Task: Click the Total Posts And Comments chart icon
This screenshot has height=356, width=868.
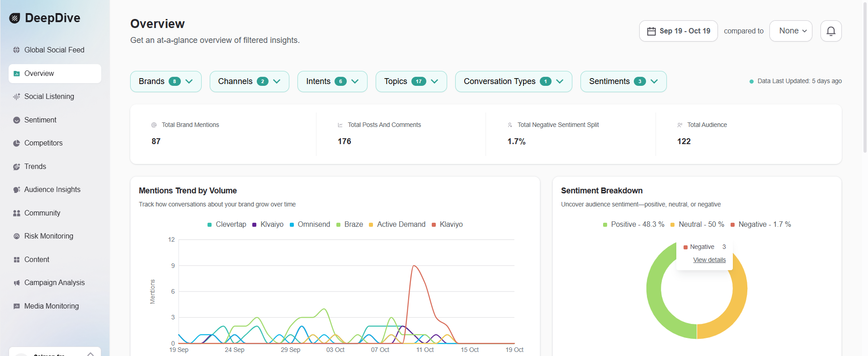Action: click(340, 125)
